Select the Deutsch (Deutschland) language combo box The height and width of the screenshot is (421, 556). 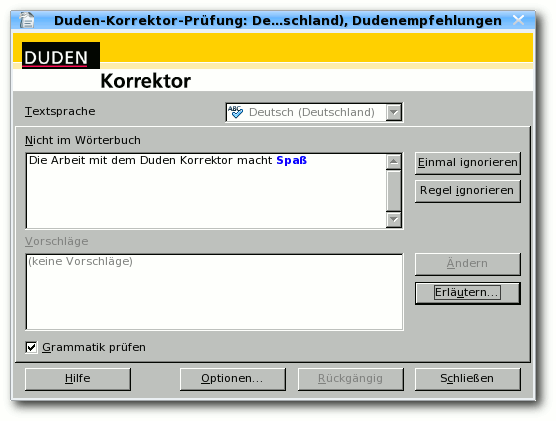coord(314,112)
